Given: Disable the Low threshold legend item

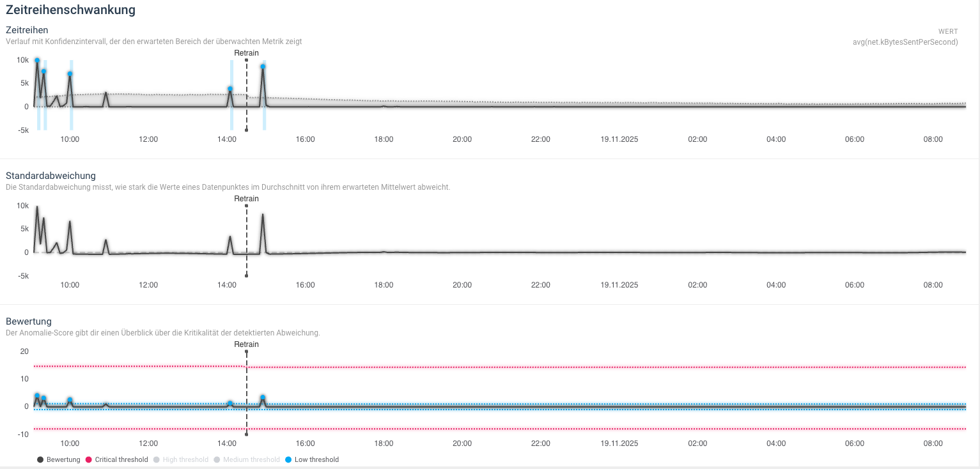Looking at the screenshot, I should pos(311,459).
